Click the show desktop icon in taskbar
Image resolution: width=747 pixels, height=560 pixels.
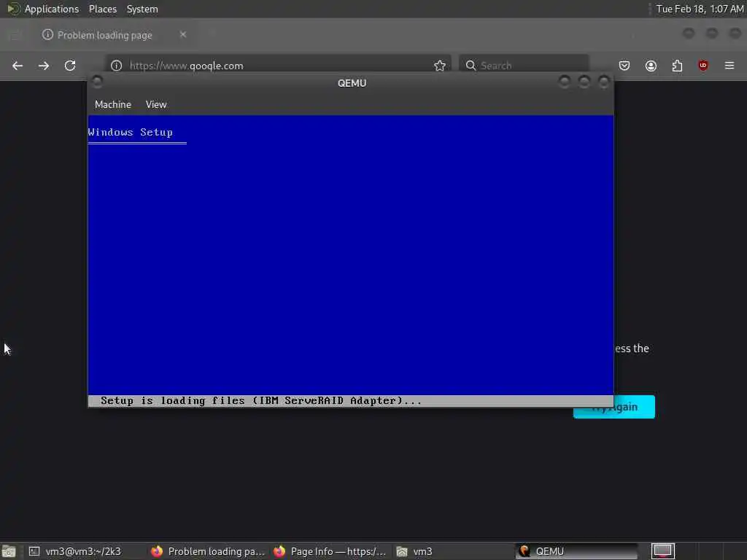click(9, 551)
